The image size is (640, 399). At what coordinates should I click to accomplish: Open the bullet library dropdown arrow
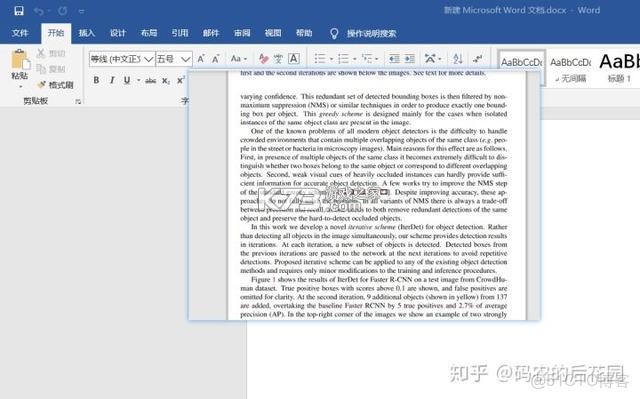331,59
